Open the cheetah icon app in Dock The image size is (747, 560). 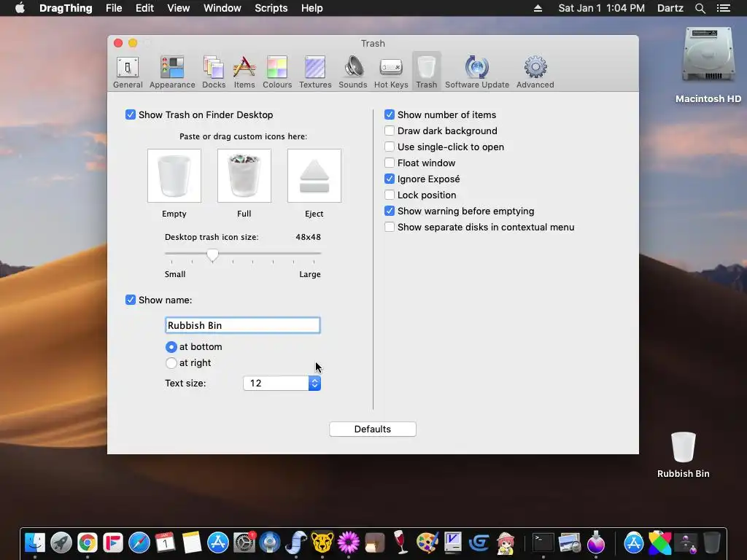(322, 542)
